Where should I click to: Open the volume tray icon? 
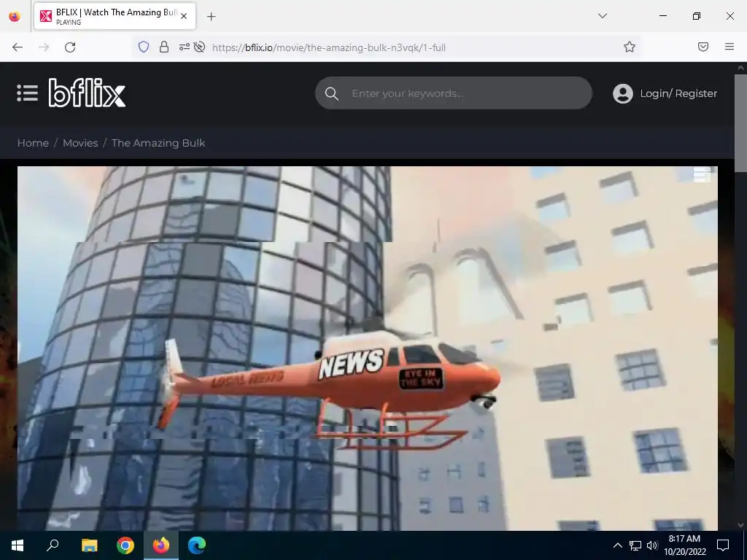click(x=652, y=545)
